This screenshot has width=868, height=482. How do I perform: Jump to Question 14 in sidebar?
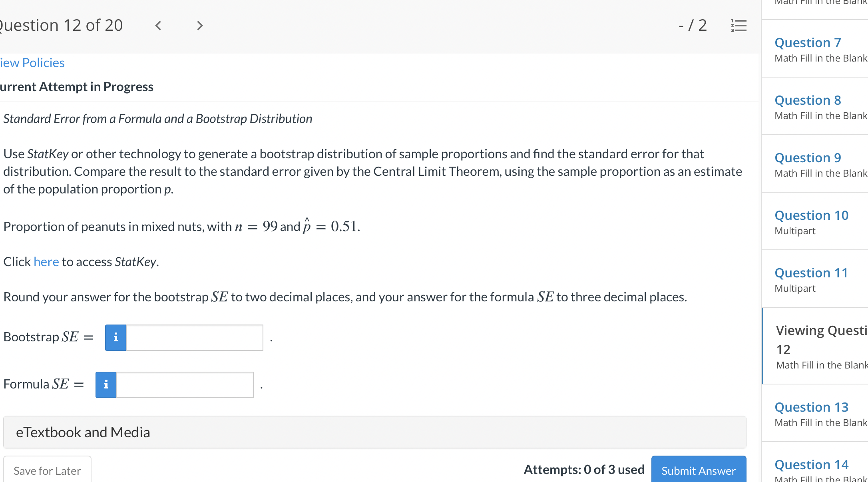[811, 465]
